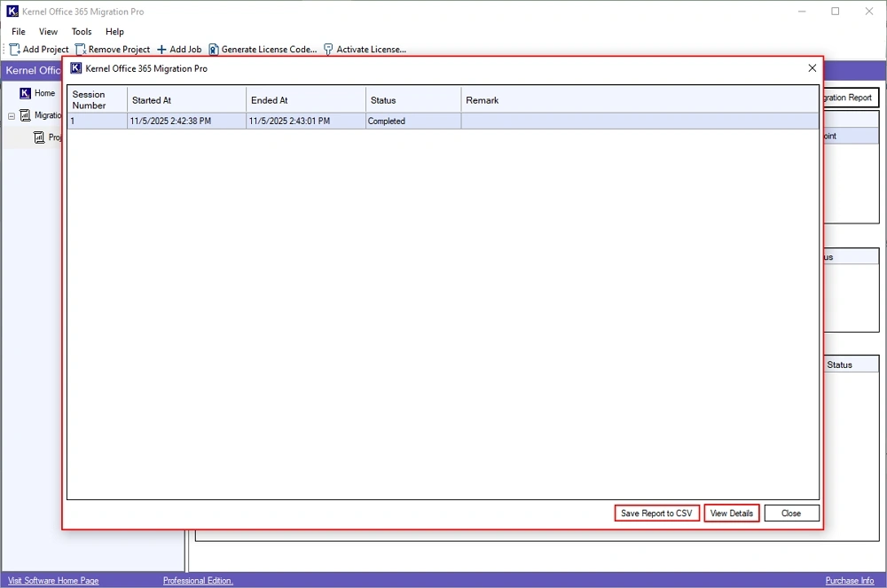The height and width of the screenshot is (588, 887).
Task: Select the Migration chart icon in tree
Action: pos(25,115)
